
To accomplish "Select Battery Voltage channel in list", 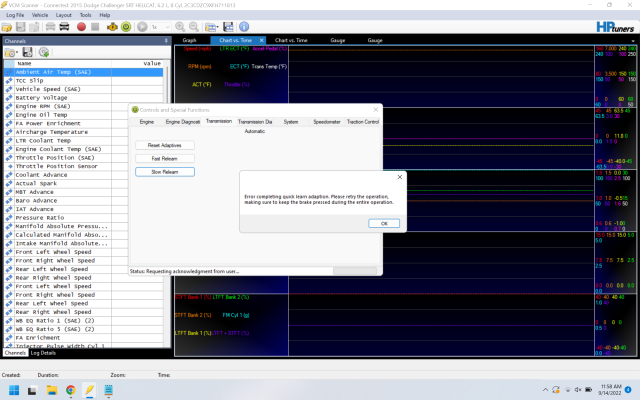I will (x=43, y=98).
